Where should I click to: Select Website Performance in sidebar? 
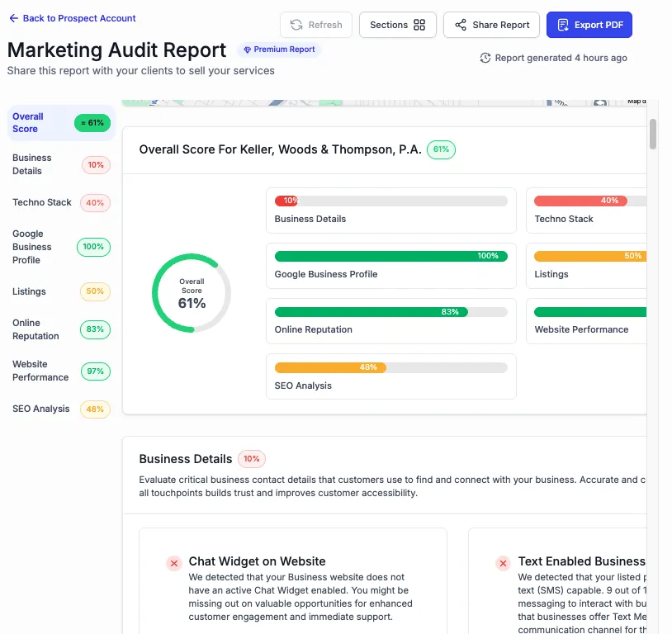coord(61,371)
